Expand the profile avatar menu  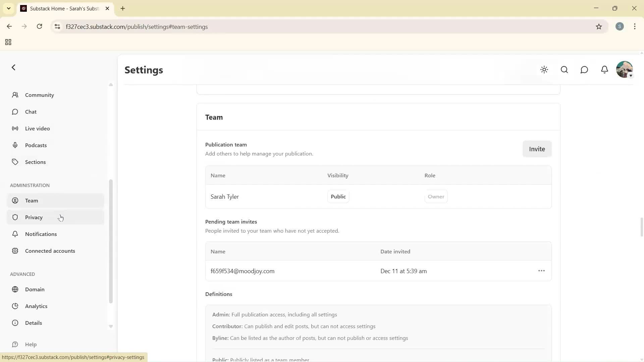pos(624,69)
